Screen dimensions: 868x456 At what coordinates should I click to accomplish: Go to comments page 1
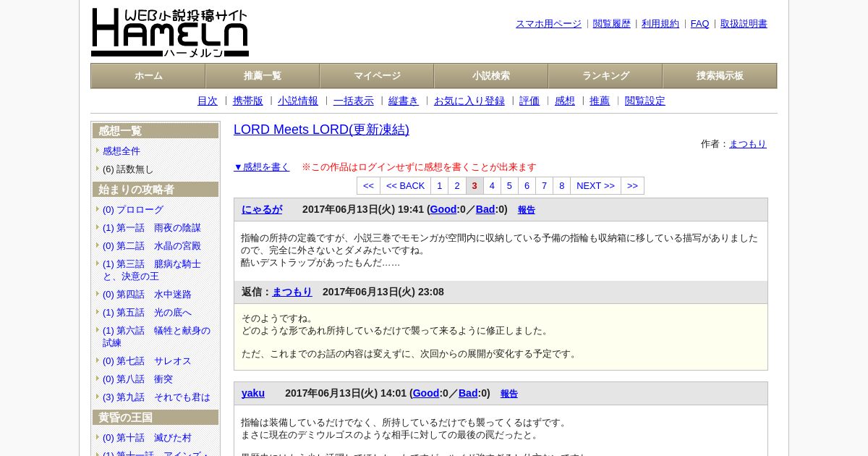tap(439, 186)
